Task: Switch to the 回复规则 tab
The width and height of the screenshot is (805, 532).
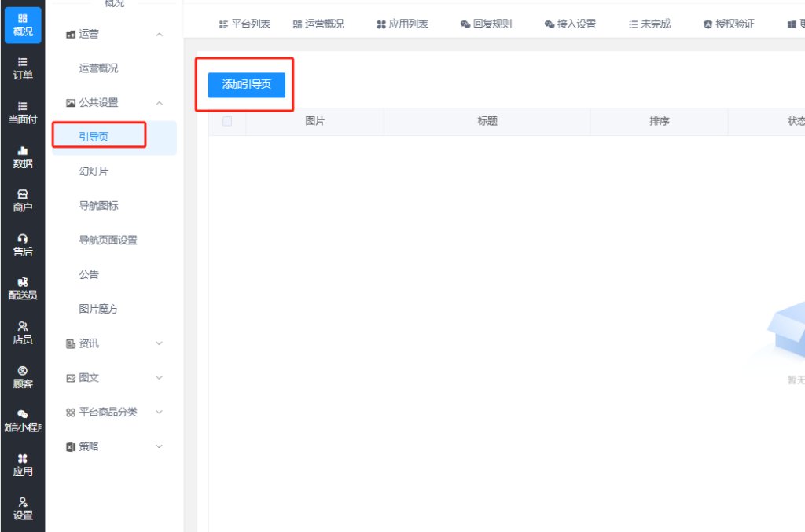Action: point(486,24)
